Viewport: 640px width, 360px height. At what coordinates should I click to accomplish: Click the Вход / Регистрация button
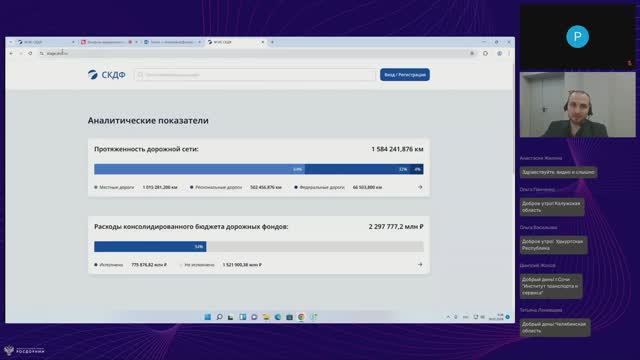(x=404, y=75)
